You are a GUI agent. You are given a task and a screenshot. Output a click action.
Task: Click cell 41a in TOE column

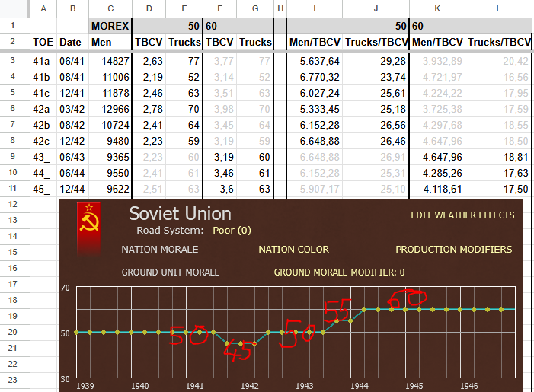coord(43,61)
